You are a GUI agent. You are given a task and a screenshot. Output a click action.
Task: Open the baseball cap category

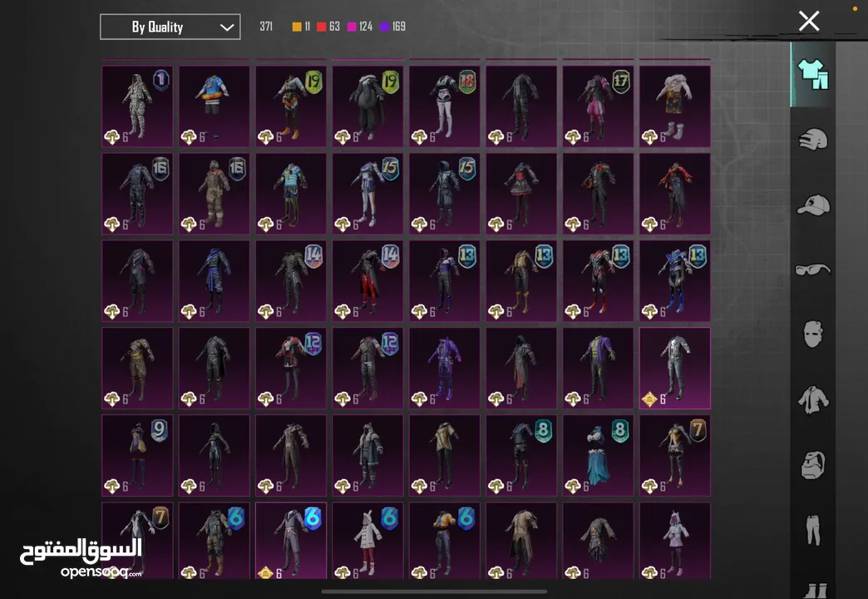[812, 205]
